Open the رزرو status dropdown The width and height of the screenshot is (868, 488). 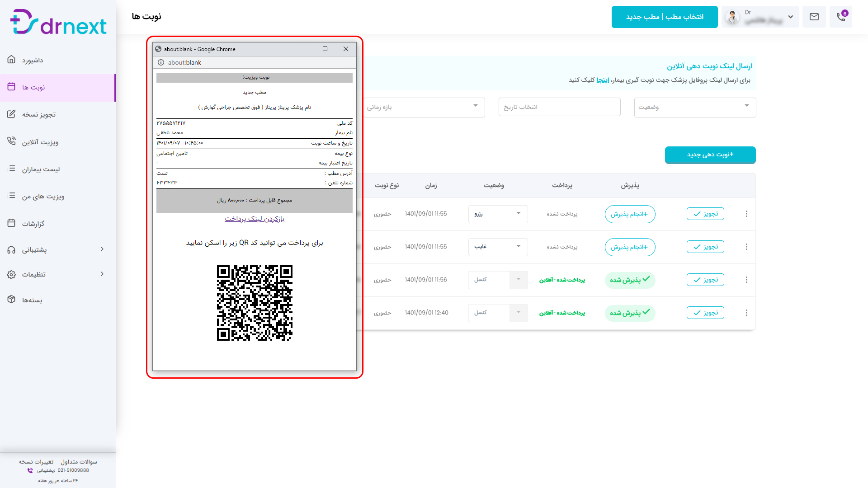[x=498, y=214]
